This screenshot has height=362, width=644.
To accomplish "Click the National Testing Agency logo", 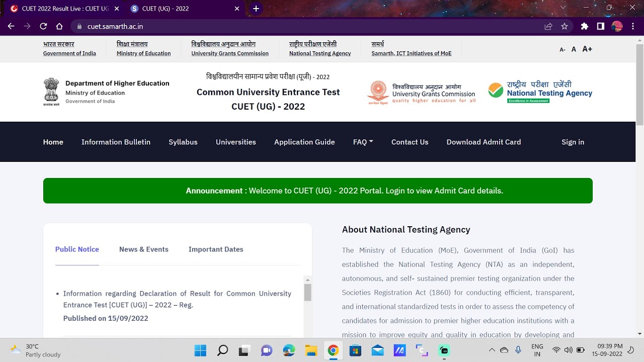I will click(x=540, y=92).
